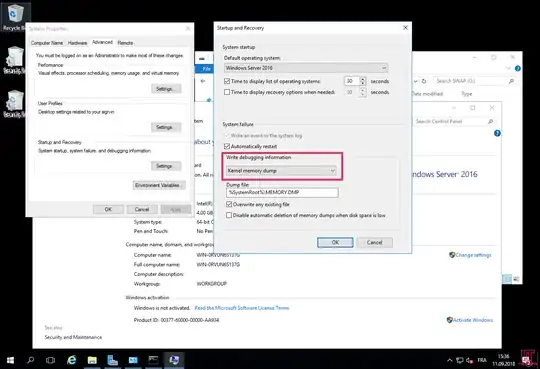540x369 pixels.
Task: Toggle Write an event to the system log
Action: 227,136
